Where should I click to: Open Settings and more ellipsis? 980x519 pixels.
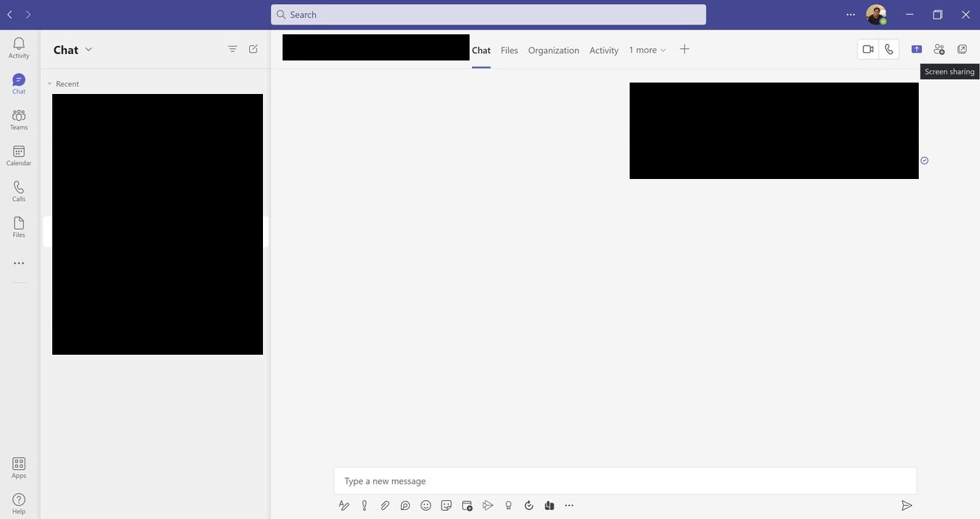[x=851, y=15]
